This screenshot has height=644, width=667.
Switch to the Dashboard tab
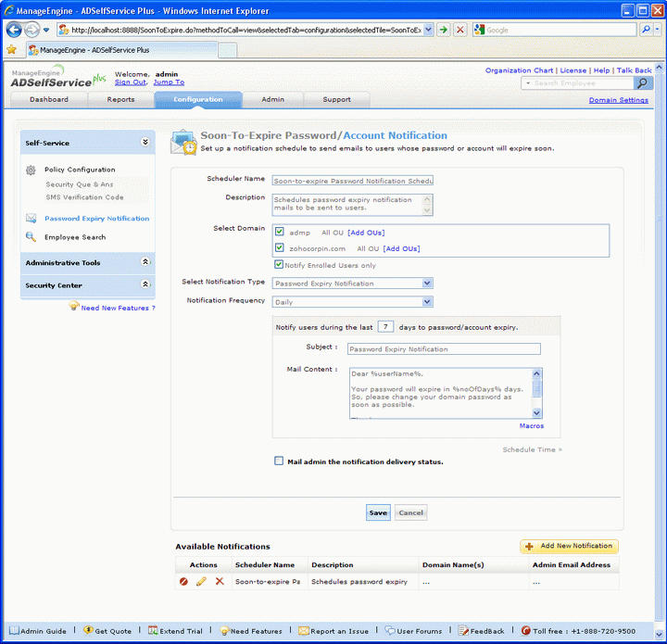(x=48, y=99)
